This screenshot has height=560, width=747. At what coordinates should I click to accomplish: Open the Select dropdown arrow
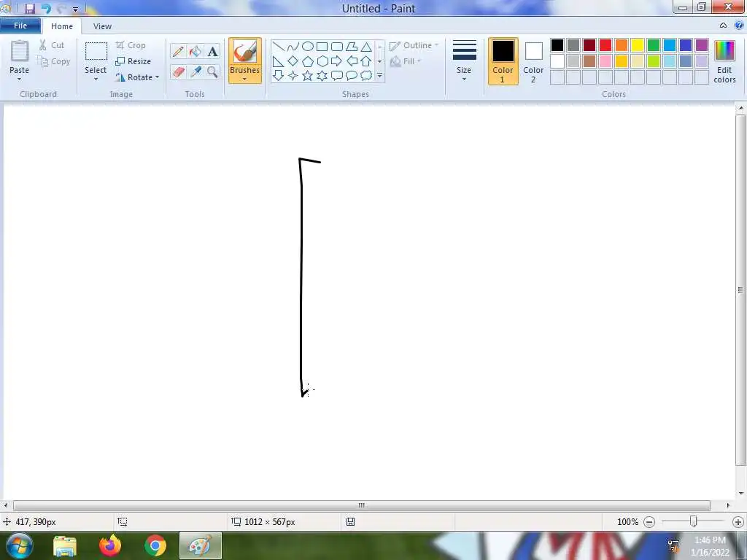pyautogui.click(x=96, y=79)
